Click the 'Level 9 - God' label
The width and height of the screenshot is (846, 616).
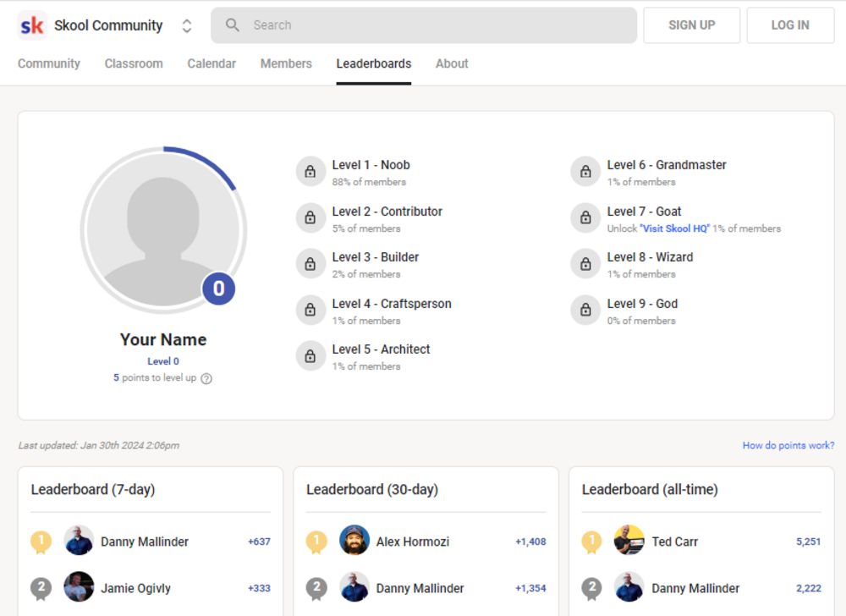coord(642,304)
